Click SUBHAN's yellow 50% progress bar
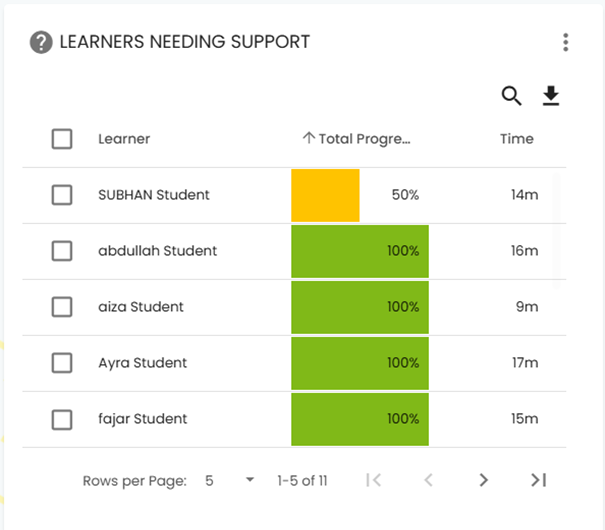Screen dimensions: 605x530 pyautogui.click(x=325, y=195)
